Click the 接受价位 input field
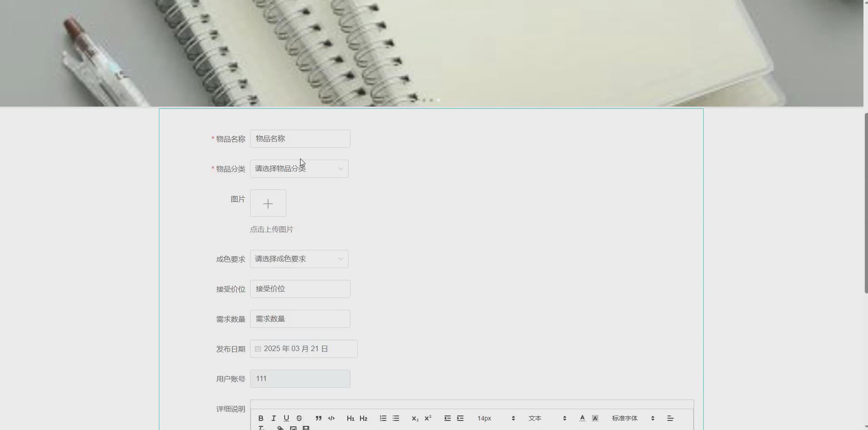This screenshot has height=430, width=868. click(300, 288)
